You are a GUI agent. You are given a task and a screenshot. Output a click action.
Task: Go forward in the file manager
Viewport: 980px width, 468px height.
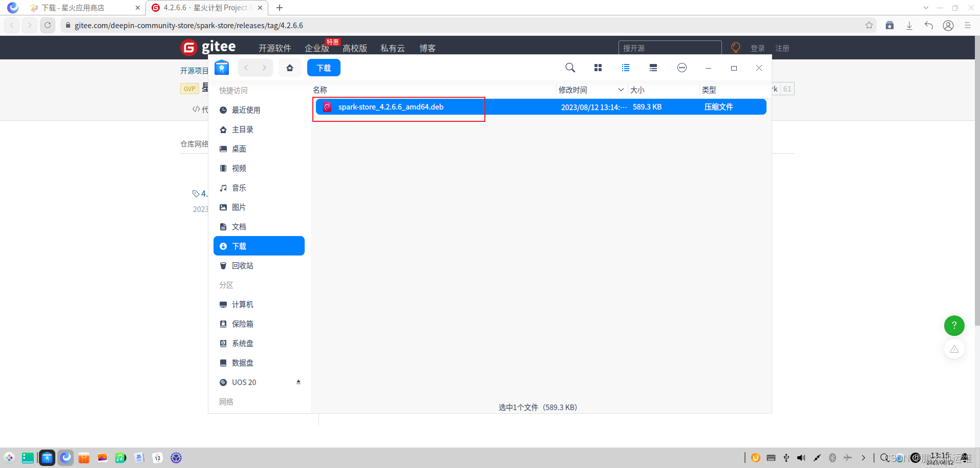pos(264,68)
